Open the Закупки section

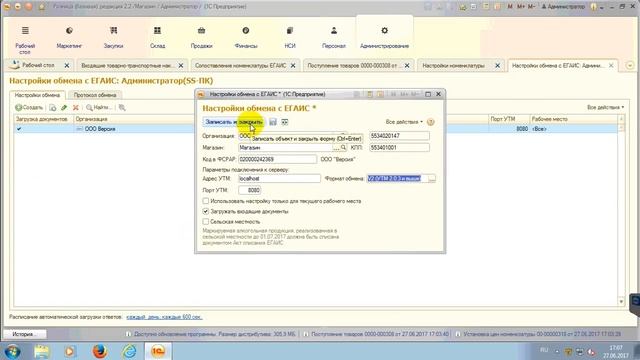click(113, 38)
